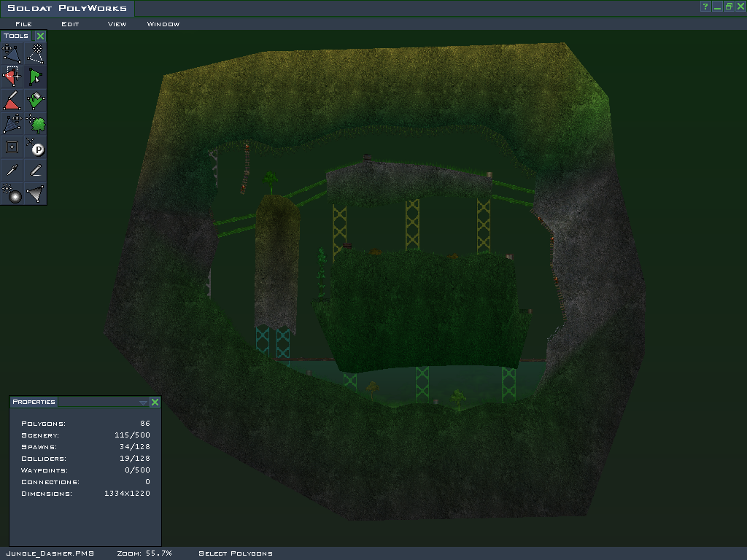Image resolution: width=747 pixels, height=560 pixels.
Task: Select the Waypoints square tool
Action: pos(12,147)
